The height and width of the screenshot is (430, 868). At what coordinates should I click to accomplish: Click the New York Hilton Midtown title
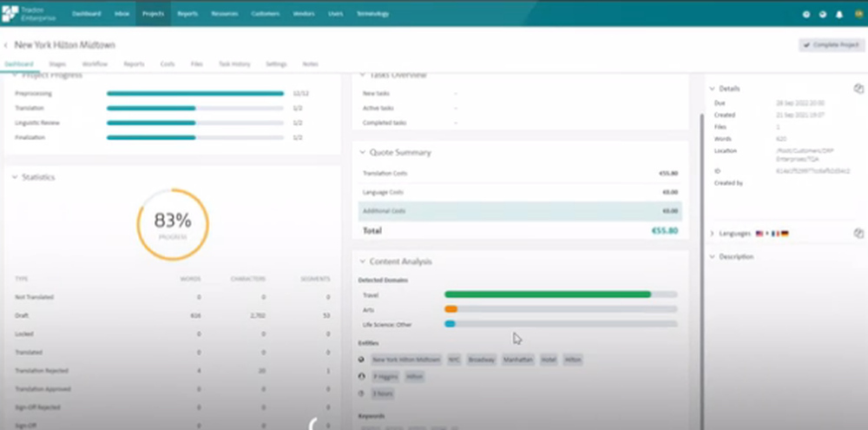(x=65, y=45)
